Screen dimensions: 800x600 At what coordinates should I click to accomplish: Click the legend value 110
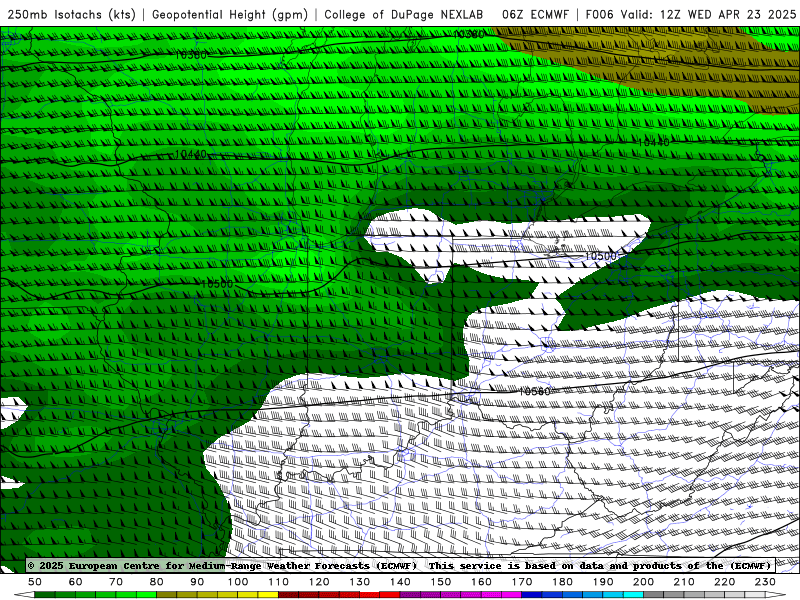(279, 582)
